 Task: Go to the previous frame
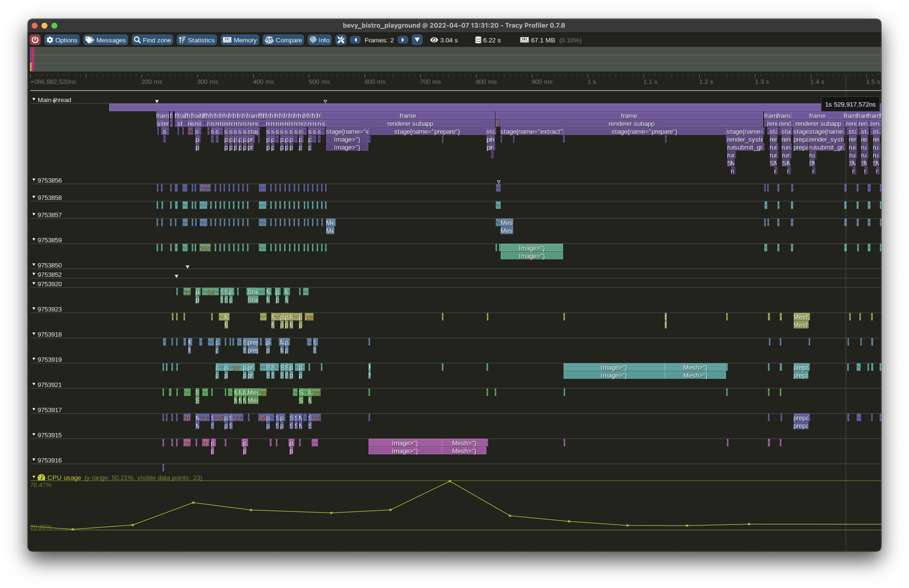click(x=356, y=40)
